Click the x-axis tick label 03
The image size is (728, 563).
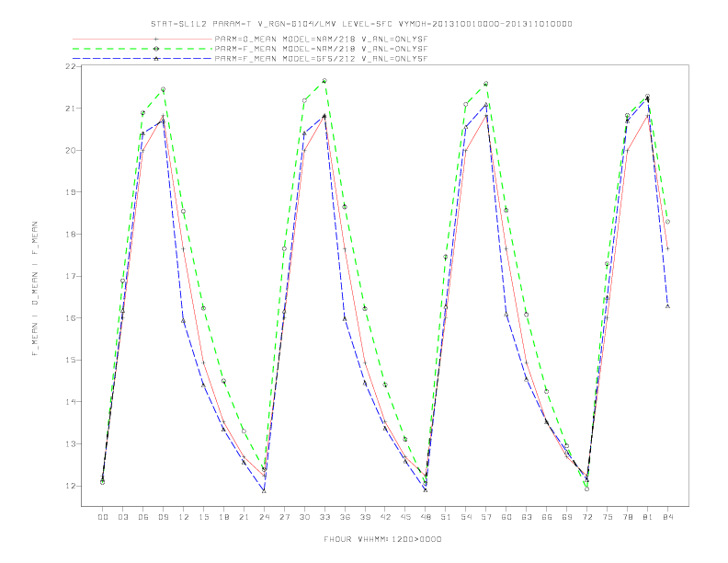click(x=122, y=517)
